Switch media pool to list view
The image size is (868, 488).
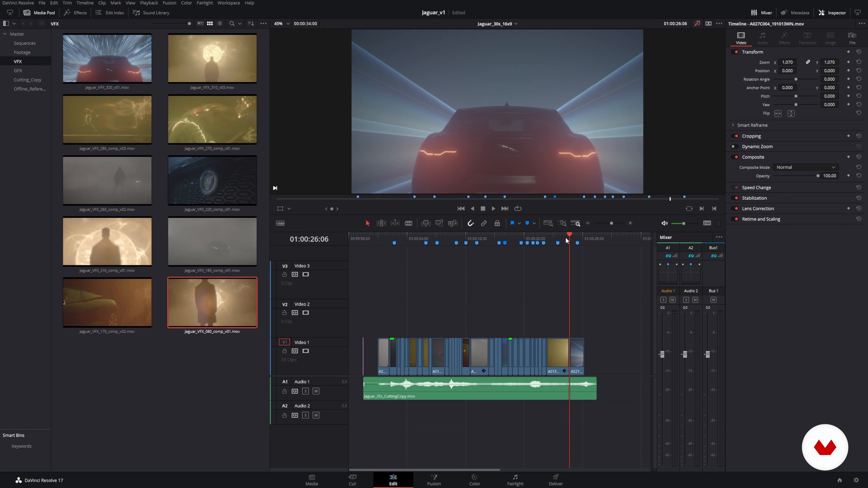coord(219,23)
